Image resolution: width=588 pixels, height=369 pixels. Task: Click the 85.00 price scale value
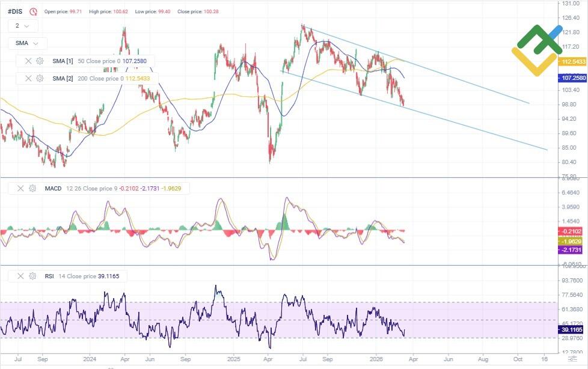pyautogui.click(x=569, y=147)
